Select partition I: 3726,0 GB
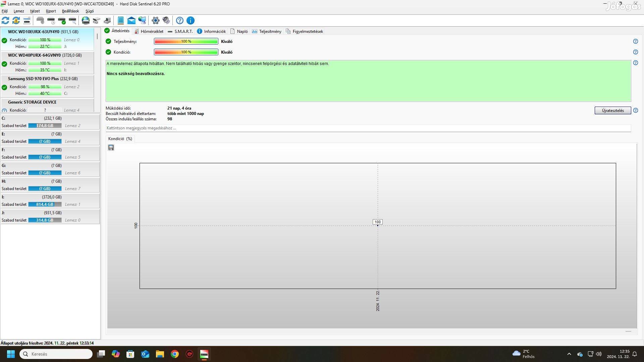Viewport: 644px width, 362px height. pyautogui.click(x=50, y=201)
